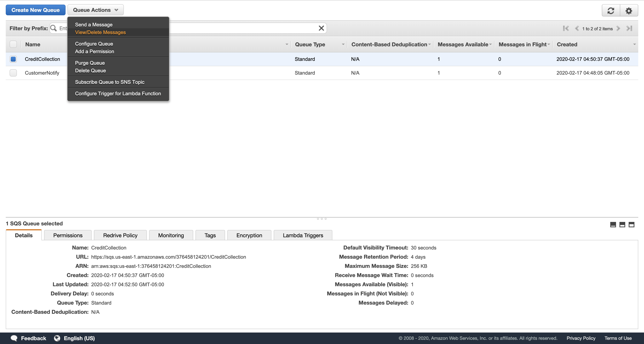Switch to the Redrive Policy tab

pyautogui.click(x=120, y=235)
